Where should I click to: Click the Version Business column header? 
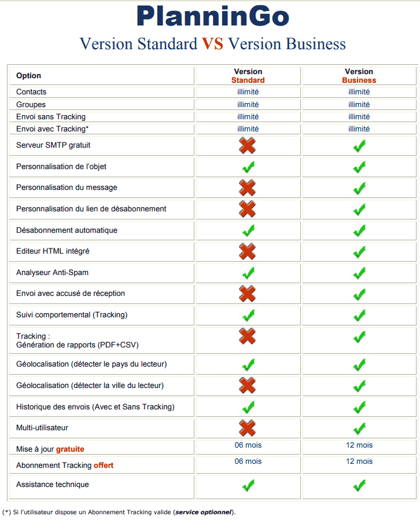pyautogui.click(x=359, y=76)
